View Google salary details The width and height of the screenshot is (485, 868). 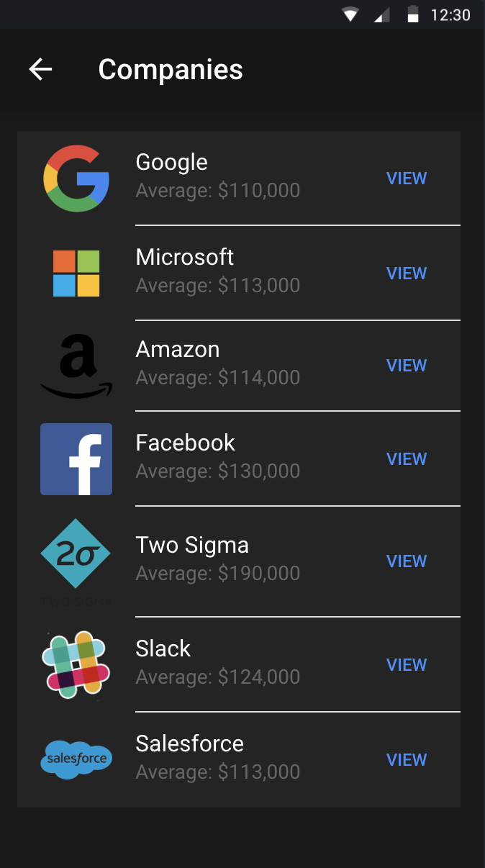click(407, 178)
